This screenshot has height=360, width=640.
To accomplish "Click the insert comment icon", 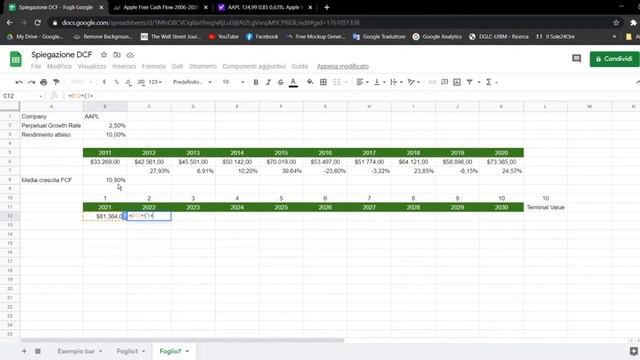I will (x=444, y=82).
